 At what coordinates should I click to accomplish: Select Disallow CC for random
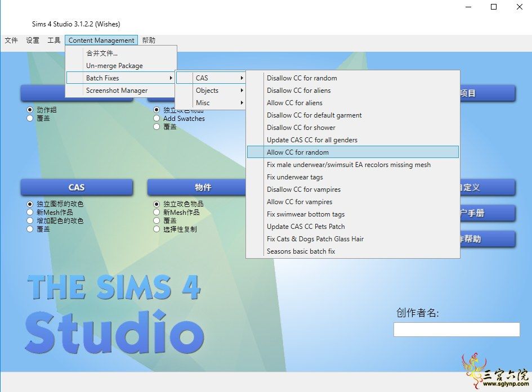(353, 78)
